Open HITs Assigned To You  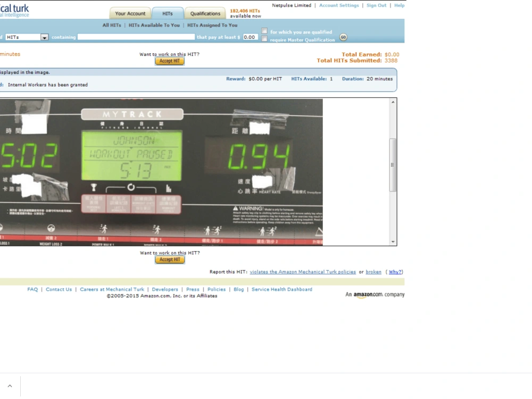pyautogui.click(x=212, y=25)
